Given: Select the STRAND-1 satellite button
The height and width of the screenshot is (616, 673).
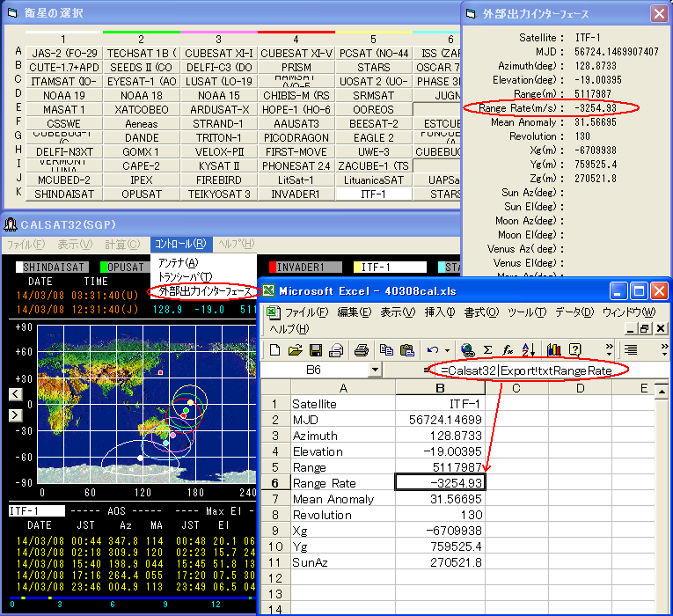Looking at the screenshot, I should (218, 123).
